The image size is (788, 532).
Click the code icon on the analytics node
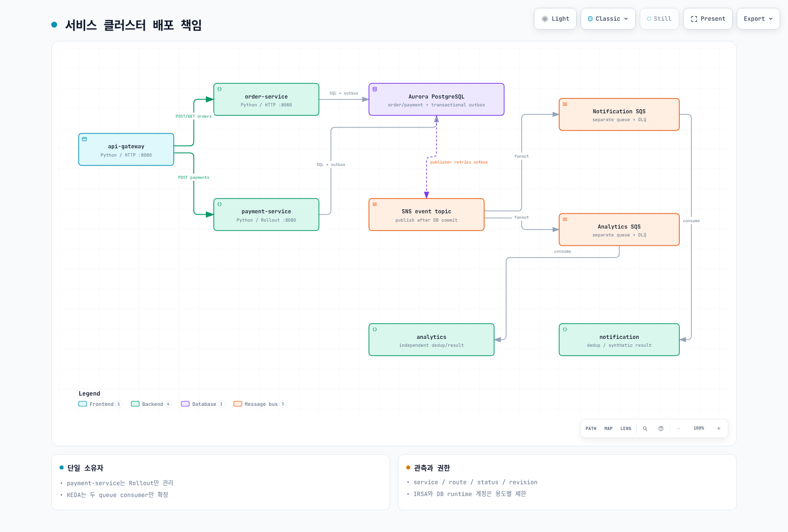[x=375, y=329]
